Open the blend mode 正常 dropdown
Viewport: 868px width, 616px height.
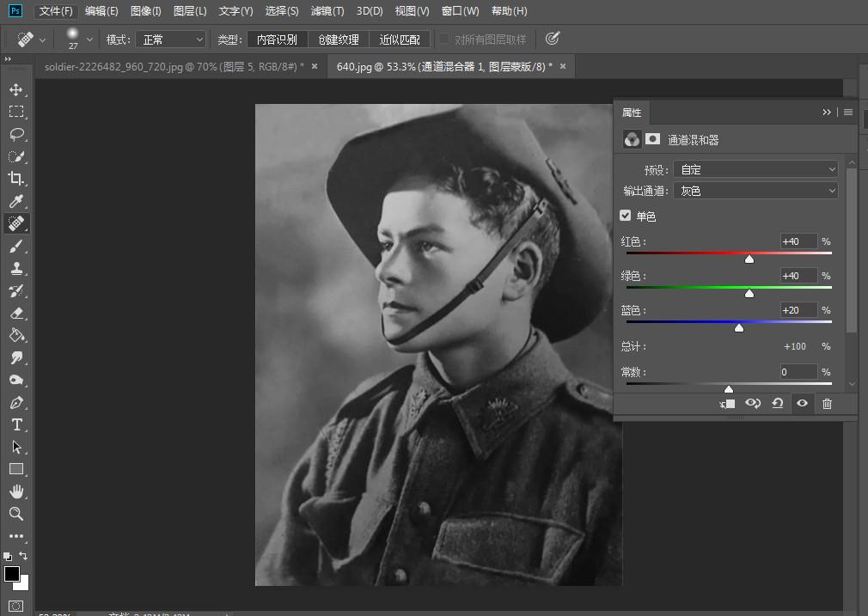tap(170, 39)
